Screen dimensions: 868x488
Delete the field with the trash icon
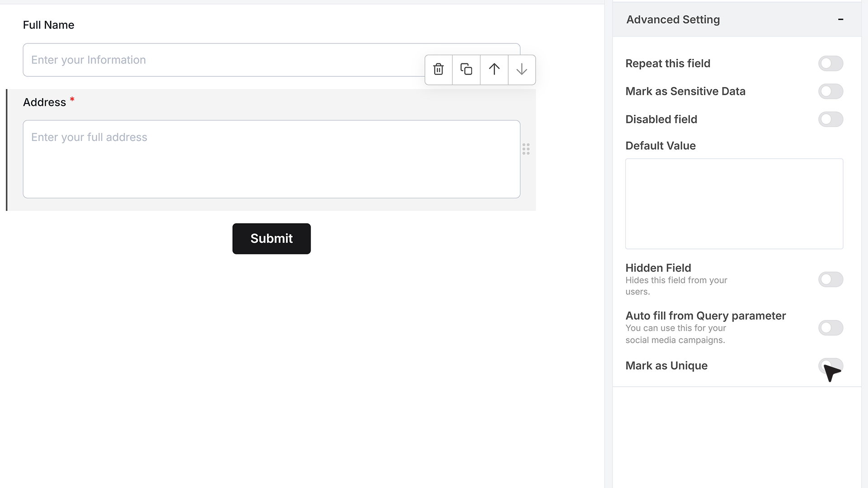click(x=439, y=70)
